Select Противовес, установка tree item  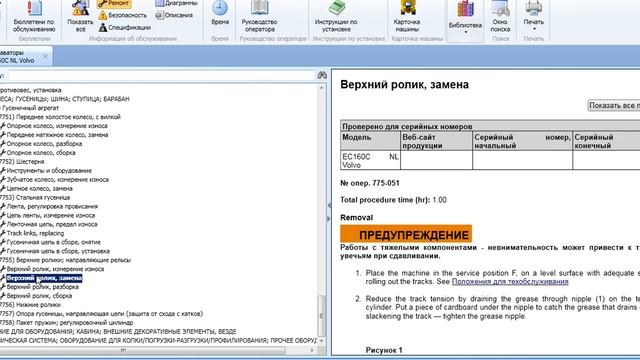pyautogui.click(x=31, y=90)
